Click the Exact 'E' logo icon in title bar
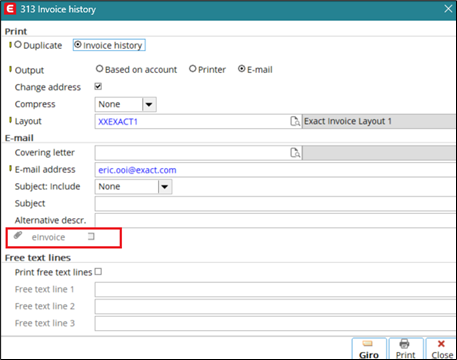Viewport: 457px width, 360px height. [10, 9]
